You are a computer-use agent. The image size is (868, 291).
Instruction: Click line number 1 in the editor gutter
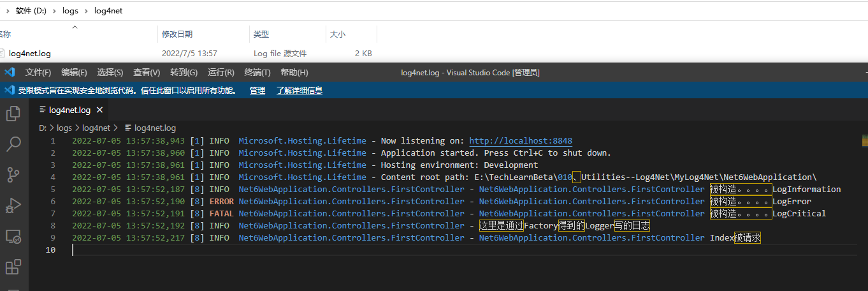(x=53, y=141)
